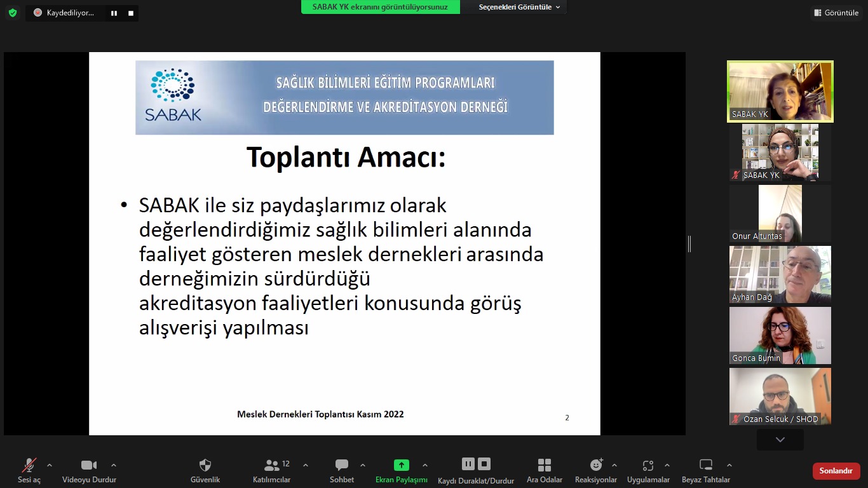Pause the recording in bottom toolbar
The image size is (868, 488).
pos(468,464)
